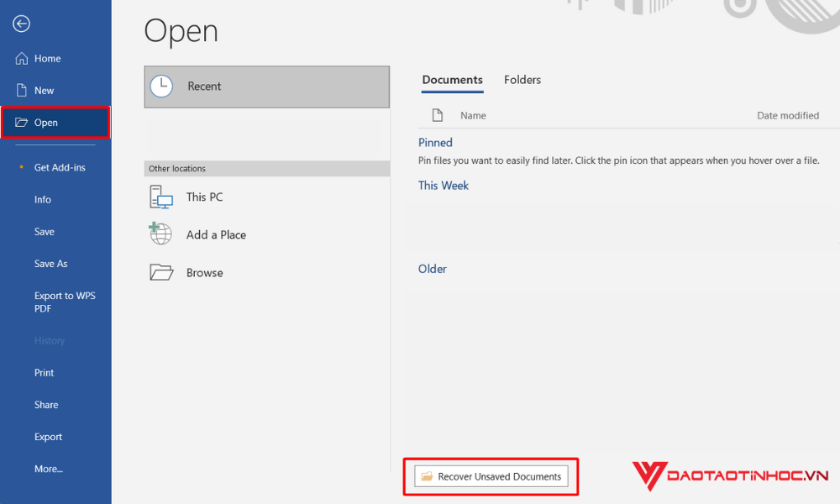Click the Recent clock icon
Screen dimensions: 840x504
(x=161, y=87)
